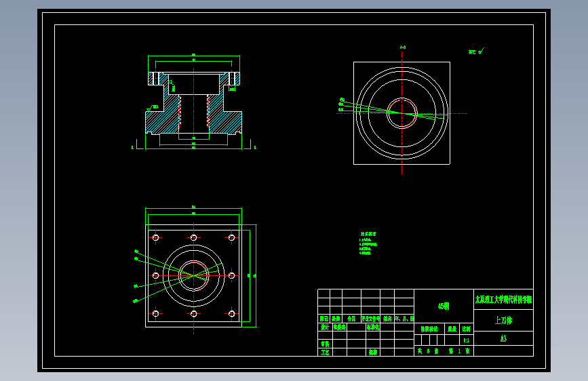The image size is (588, 381).
Task: Select the '设计' label in title block
Action: click(x=325, y=327)
